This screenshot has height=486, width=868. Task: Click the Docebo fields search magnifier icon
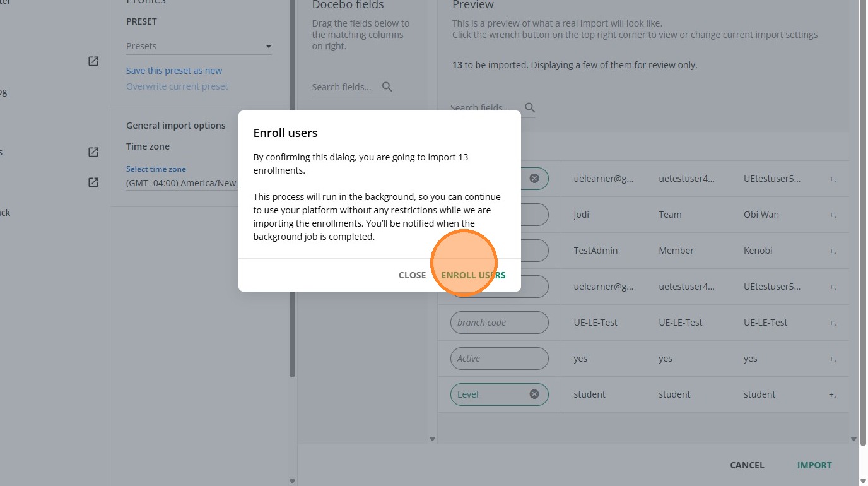(387, 87)
